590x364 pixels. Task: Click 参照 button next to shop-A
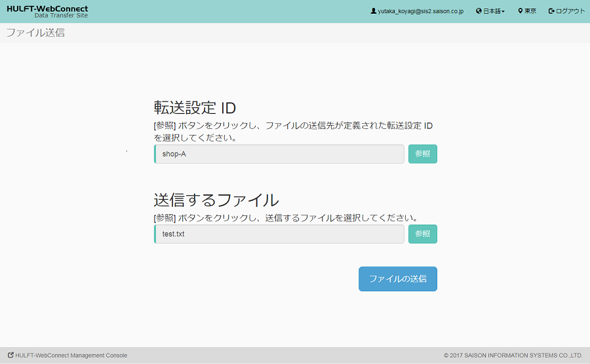423,154
